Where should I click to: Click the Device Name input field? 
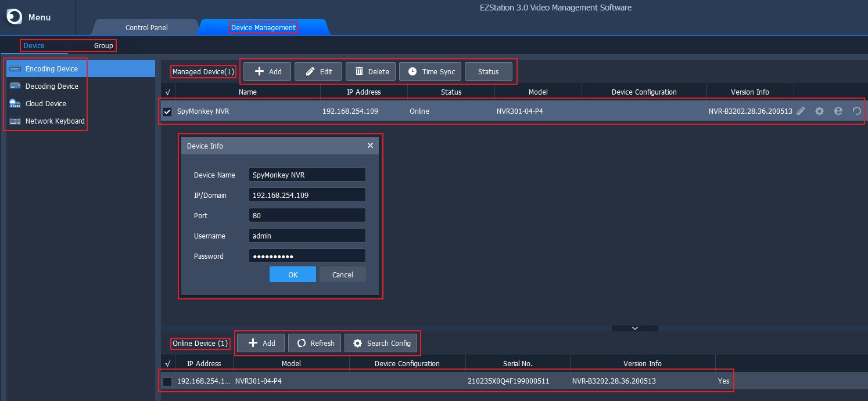pyautogui.click(x=307, y=175)
